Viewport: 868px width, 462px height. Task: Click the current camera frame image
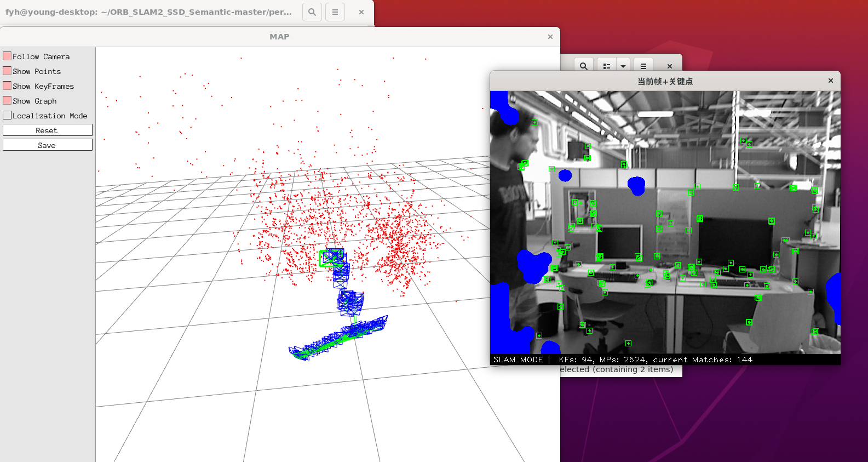(x=665, y=223)
